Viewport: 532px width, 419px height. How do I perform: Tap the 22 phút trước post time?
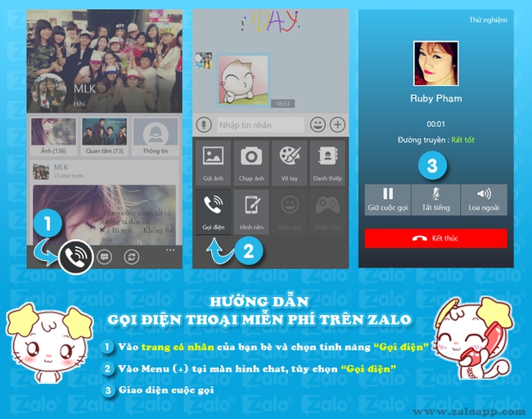point(68,176)
